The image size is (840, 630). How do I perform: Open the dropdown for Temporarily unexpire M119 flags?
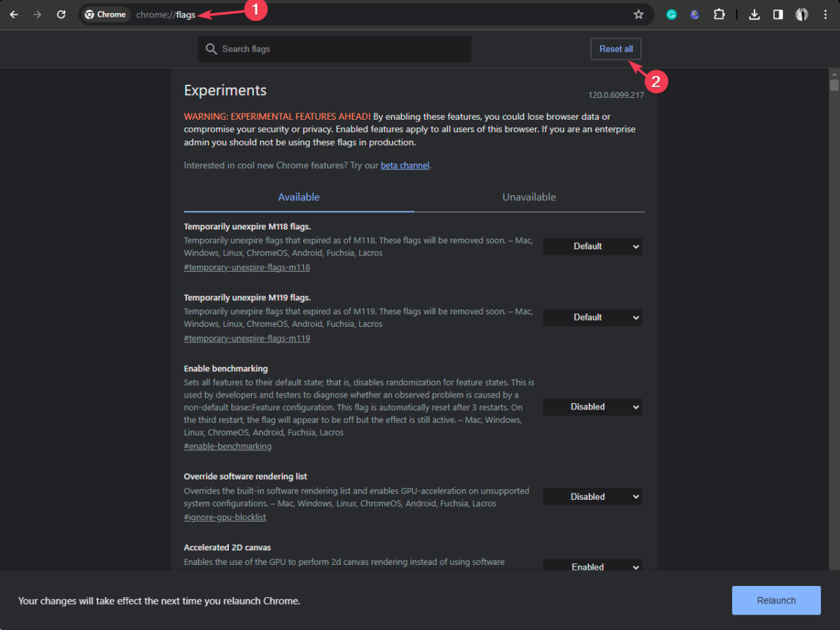click(593, 317)
